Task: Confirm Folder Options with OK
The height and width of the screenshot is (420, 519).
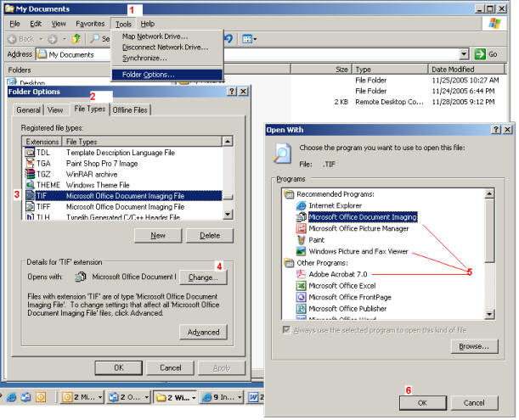Action: (x=119, y=367)
